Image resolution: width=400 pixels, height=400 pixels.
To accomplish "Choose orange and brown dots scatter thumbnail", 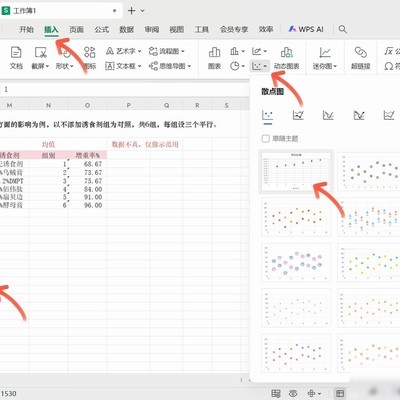I will (296, 217).
